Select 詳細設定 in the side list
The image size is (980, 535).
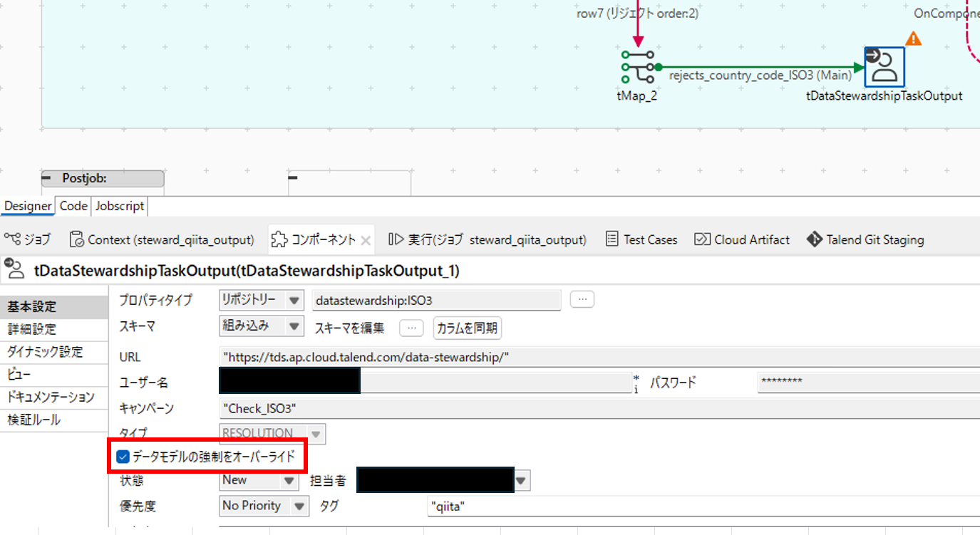tap(54, 329)
